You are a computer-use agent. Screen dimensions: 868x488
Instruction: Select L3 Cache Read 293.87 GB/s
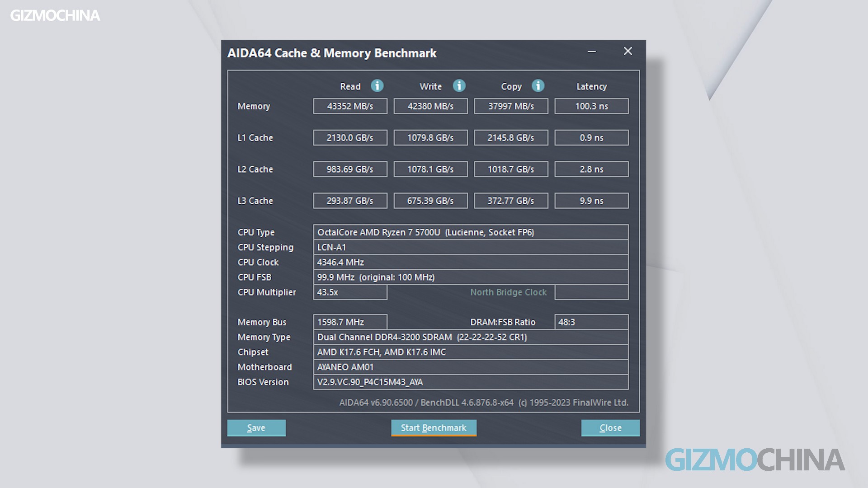click(x=350, y=201)
